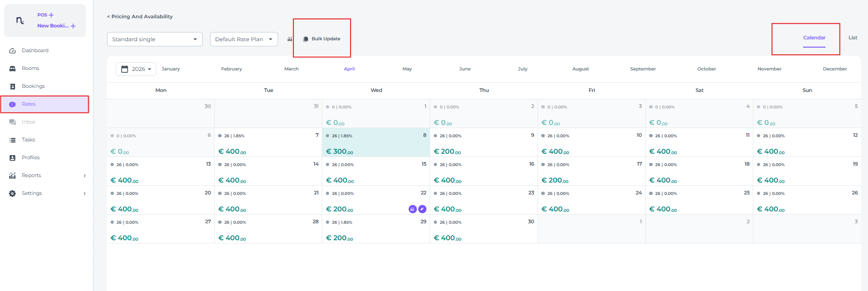Image resolution: width=868 pixels, height=291 pixels.
Task: Switch to the List view tab
Action: (x=852, y=38)
